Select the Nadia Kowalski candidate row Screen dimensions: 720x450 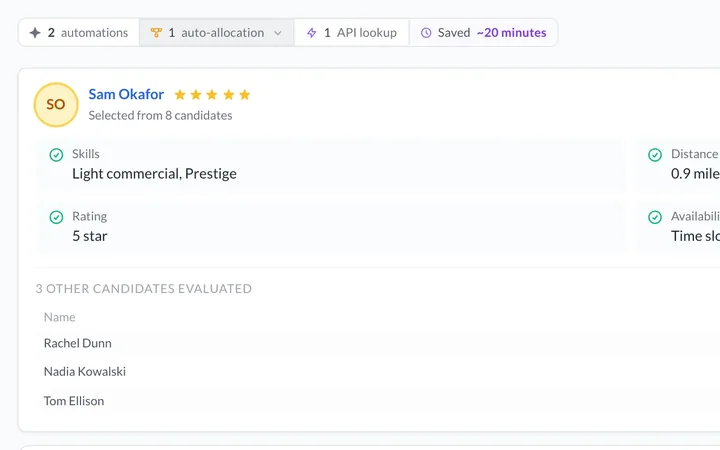pyautogui.click(x=377, y=371)
